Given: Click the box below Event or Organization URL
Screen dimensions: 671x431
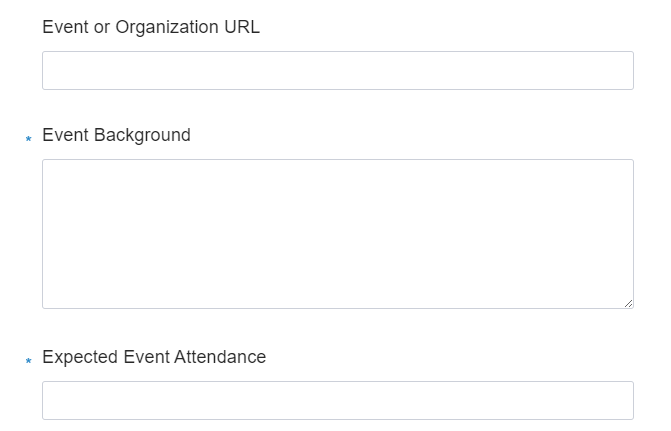Looking at the screenshot, I should [337, 71].
